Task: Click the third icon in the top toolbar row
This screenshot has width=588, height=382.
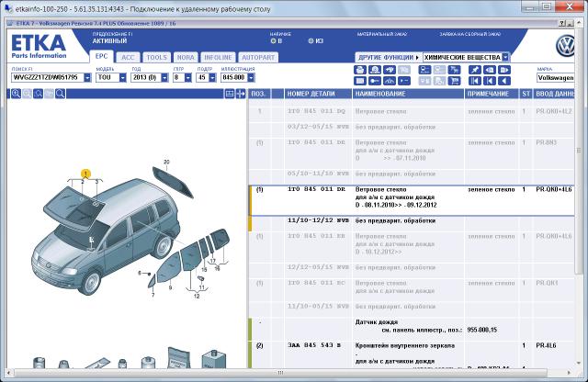Action: click(x=390, y=70)
